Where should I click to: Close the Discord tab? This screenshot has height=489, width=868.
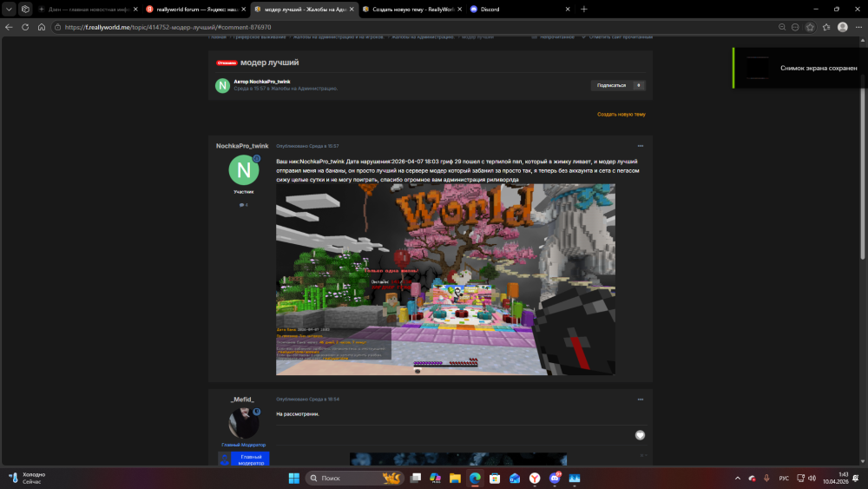pos(568,10)
